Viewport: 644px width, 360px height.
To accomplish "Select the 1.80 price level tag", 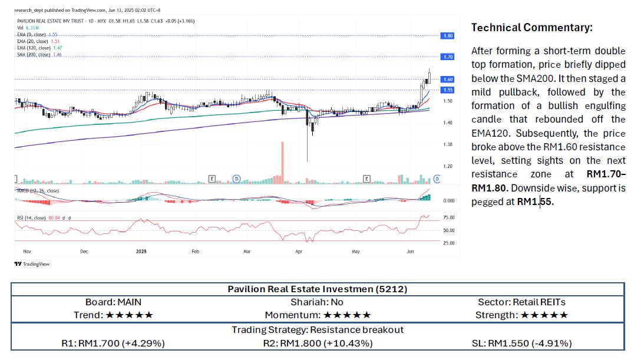I will pos(447,36).
